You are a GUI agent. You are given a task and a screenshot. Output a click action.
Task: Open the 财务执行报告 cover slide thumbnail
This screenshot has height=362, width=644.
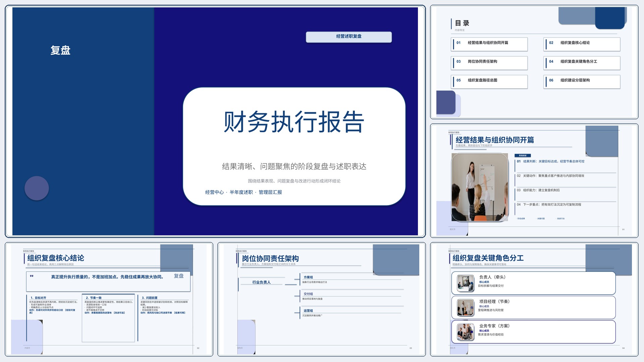tap(215, 121)
